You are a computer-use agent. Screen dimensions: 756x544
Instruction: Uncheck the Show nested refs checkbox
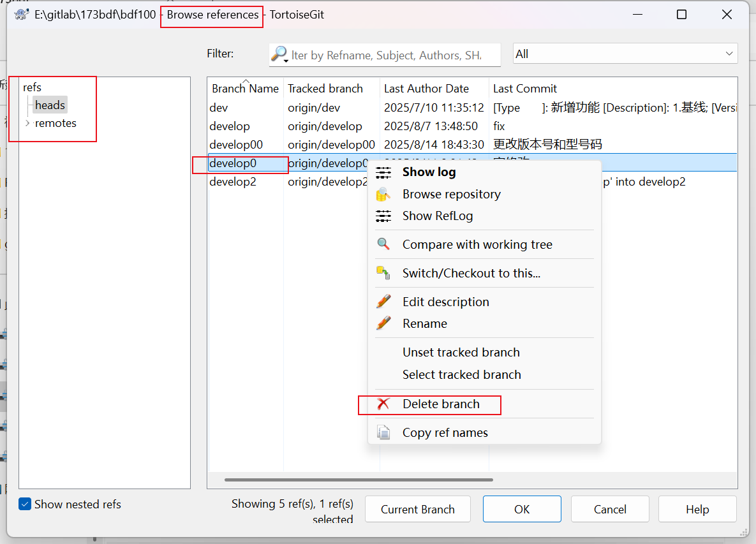(24, 504)
